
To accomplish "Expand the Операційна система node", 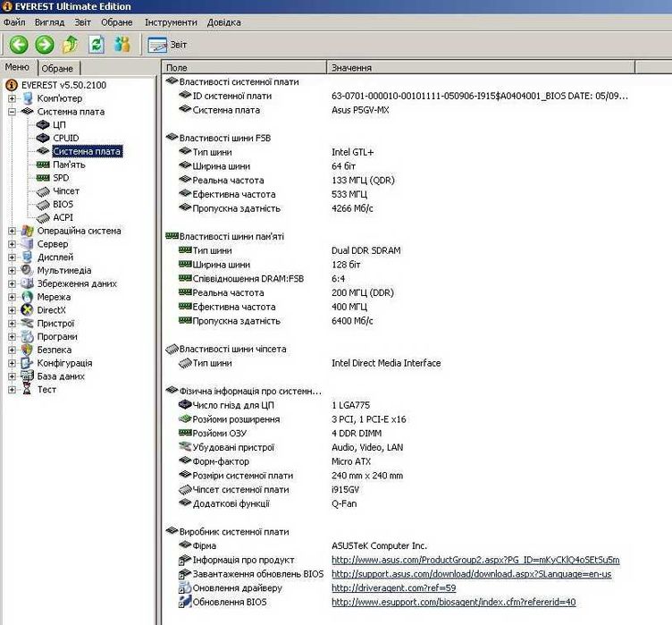I will pyautogui.click(x=12, y=231).
